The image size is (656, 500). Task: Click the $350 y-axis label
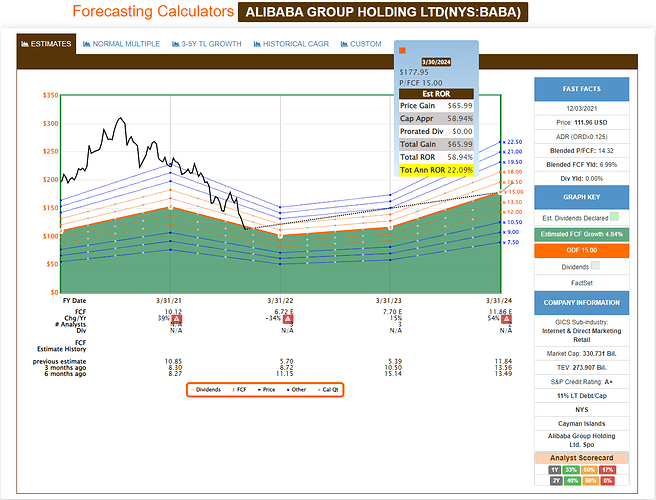[x=51, y=95]
